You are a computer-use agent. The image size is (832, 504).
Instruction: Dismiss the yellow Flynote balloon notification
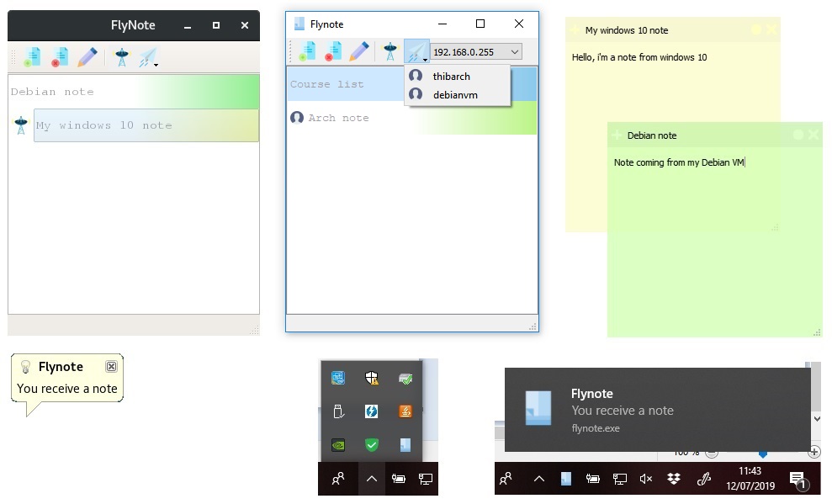point(111,366)
